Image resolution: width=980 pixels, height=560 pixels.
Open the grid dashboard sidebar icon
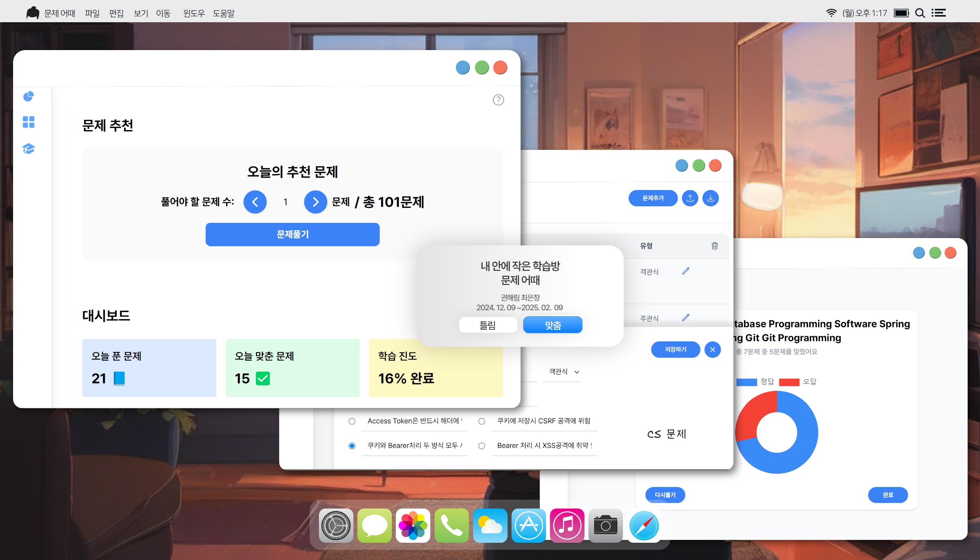pyautogui.click(x=29, y=122)
